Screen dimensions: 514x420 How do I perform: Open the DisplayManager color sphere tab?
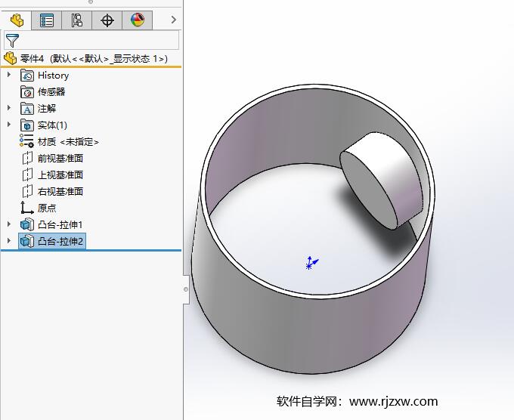click(138, 20)
